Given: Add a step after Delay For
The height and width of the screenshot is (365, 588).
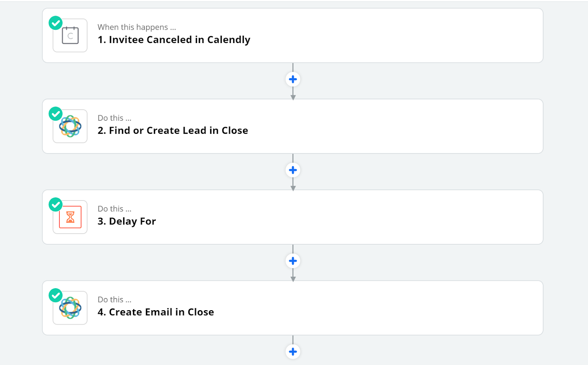Looking at the screenshot, I should pyautogui.click(x=293, y=261).
